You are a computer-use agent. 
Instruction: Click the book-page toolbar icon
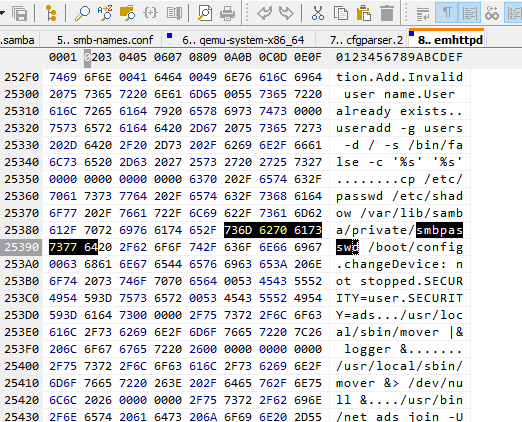(174, 13)
